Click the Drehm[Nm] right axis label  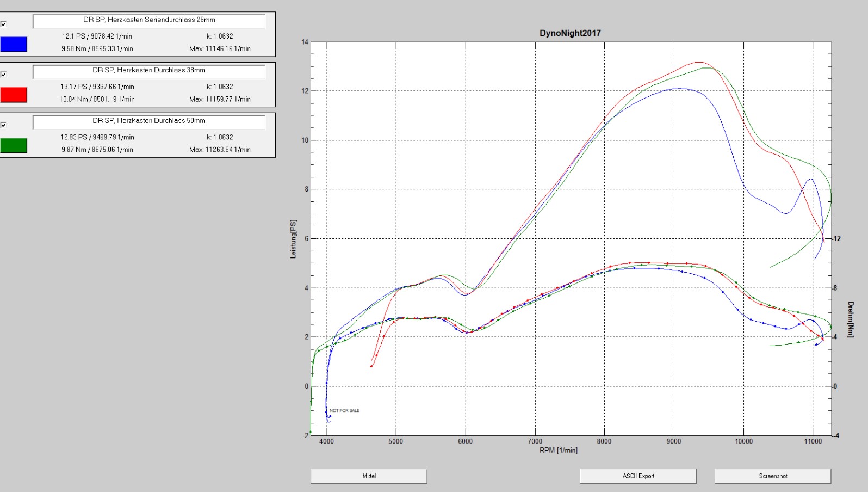click(851, 319)
